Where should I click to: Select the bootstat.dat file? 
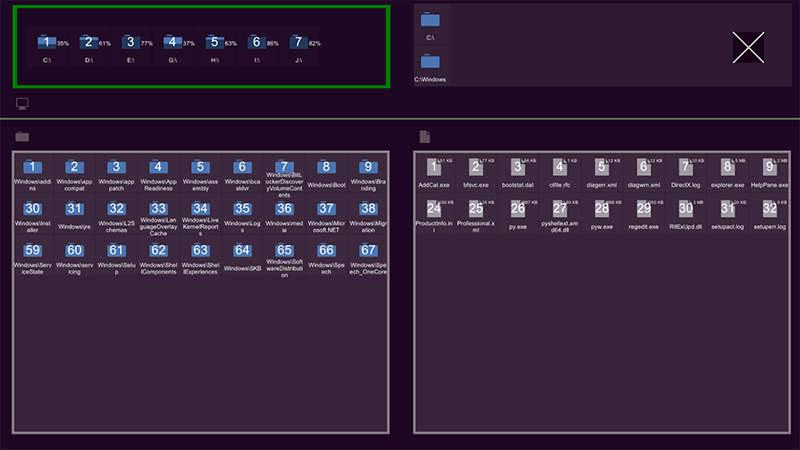[517, 168]
